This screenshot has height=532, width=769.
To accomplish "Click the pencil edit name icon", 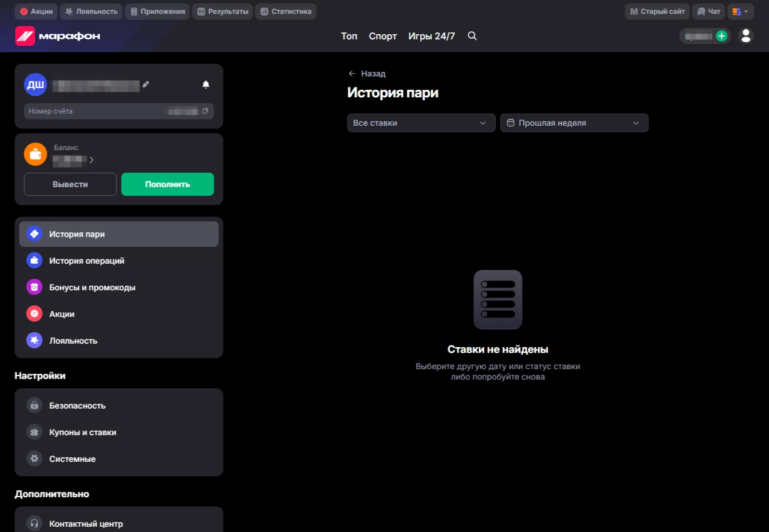I will pyautogui.click(x=146, y=85).
